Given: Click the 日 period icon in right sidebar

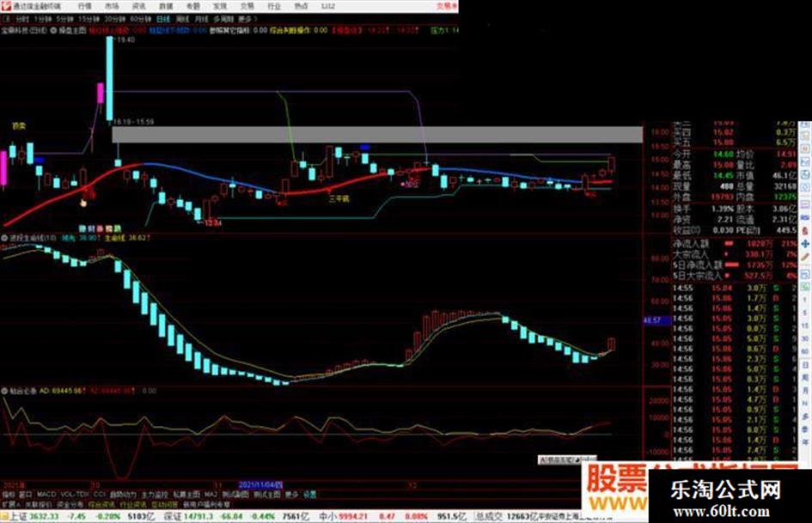Looking at the screenshot, I should coord(805,365).
